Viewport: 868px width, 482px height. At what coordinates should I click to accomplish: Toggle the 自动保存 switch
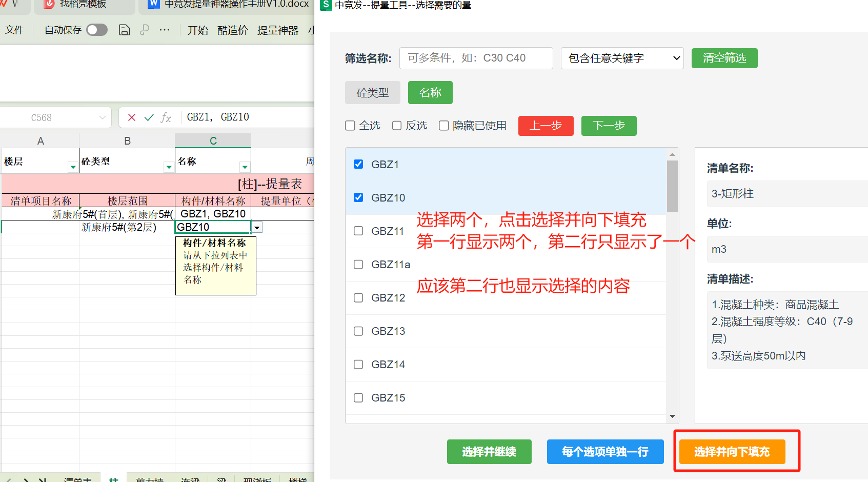click(97, 30)
